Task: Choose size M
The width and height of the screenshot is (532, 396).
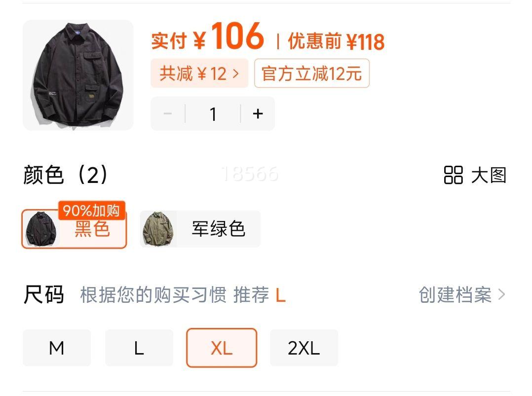Action: 57,348
